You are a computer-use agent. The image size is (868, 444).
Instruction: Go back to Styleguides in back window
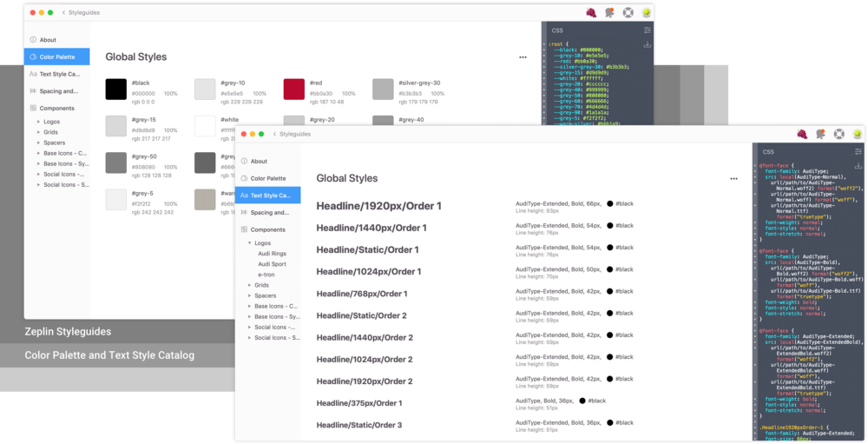click(x=81, y=12)
